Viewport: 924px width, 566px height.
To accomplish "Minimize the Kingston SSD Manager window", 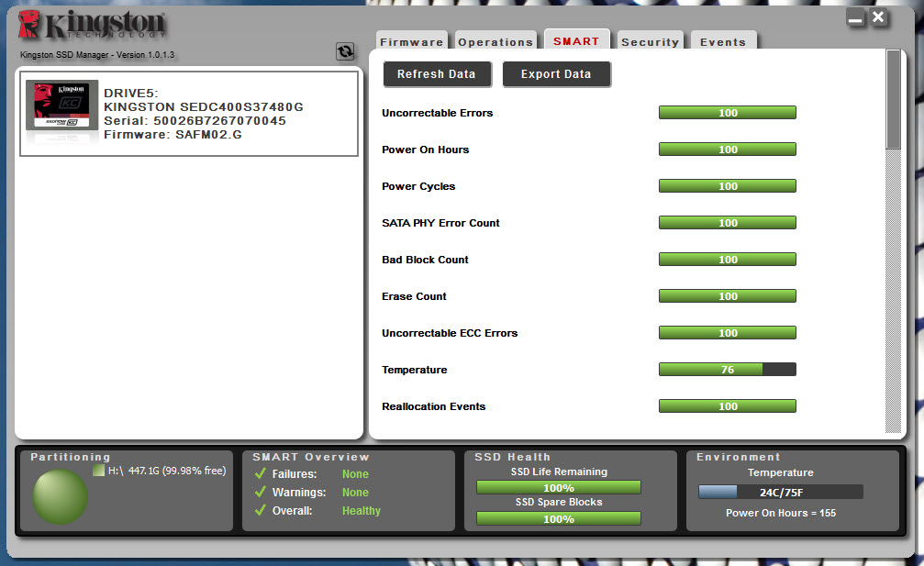I will pyautogui.click(x=855, y=17).
